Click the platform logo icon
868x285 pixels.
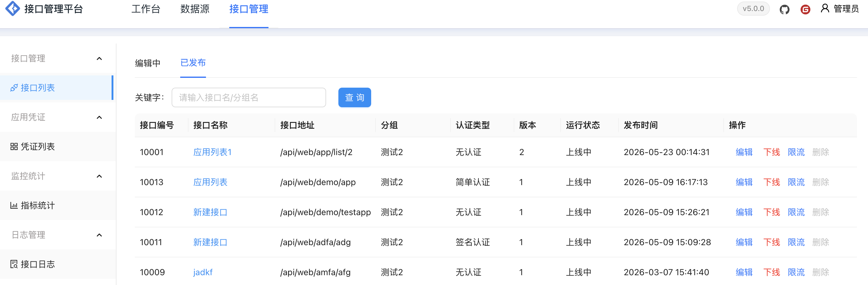(x=13, y=9)
